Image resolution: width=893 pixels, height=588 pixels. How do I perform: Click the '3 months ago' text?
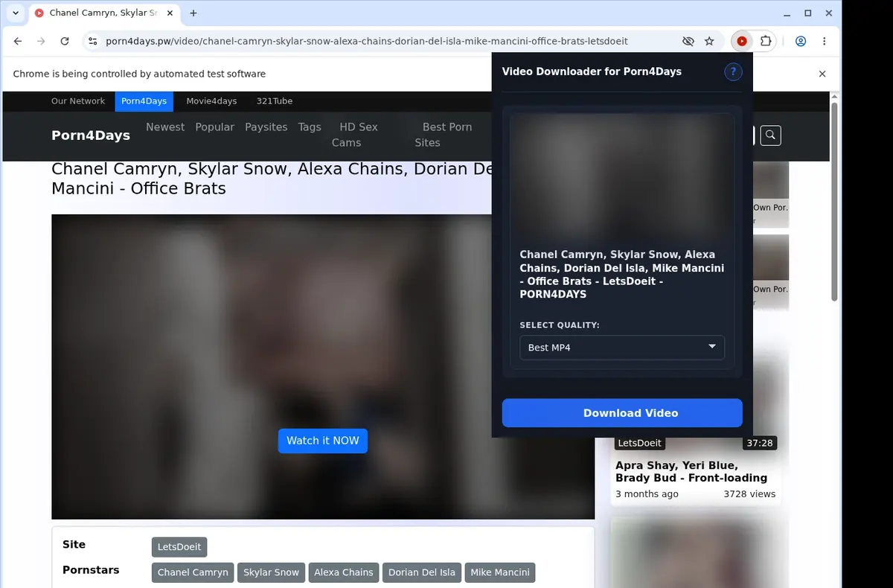tap(647, 494)
